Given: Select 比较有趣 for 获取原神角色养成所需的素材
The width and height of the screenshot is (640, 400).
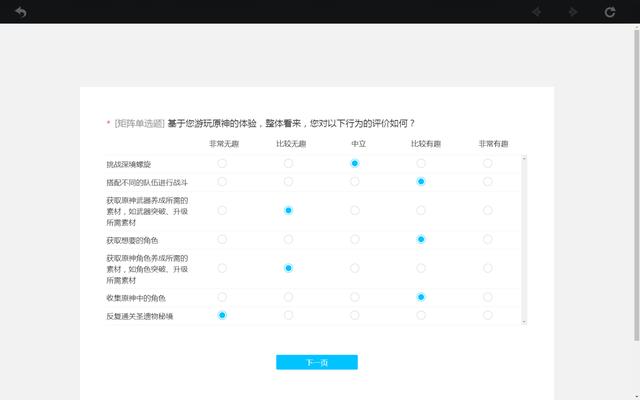Looking at the screenshot, I should tap(421, 268).
